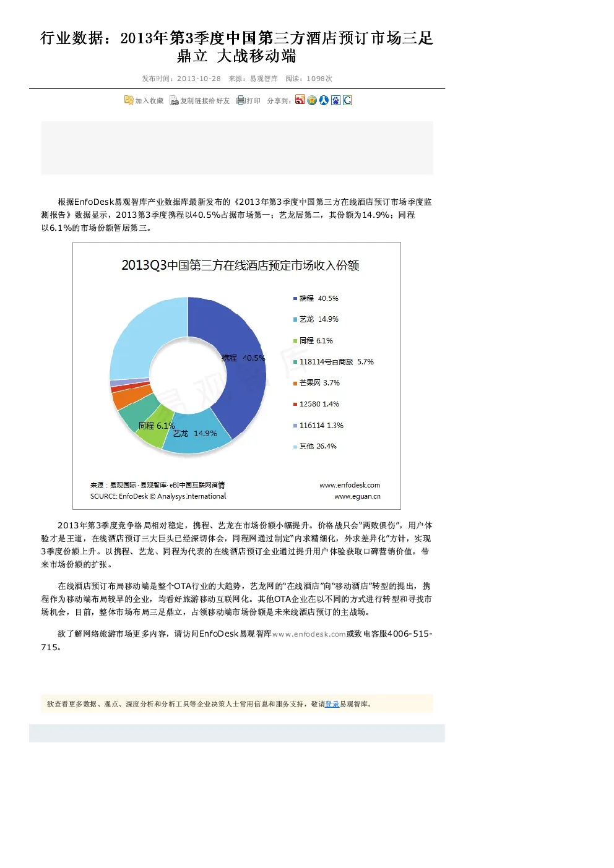Click the SOURCE: EnfoDesk Analysys International credit
614x868 pixels.
158,496
